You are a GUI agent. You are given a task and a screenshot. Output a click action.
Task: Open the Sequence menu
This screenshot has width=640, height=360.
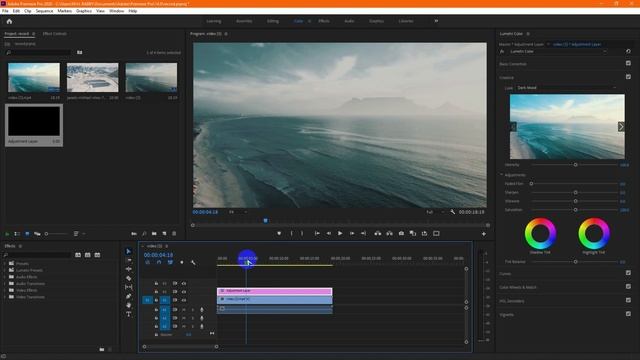tap(44, 11)
